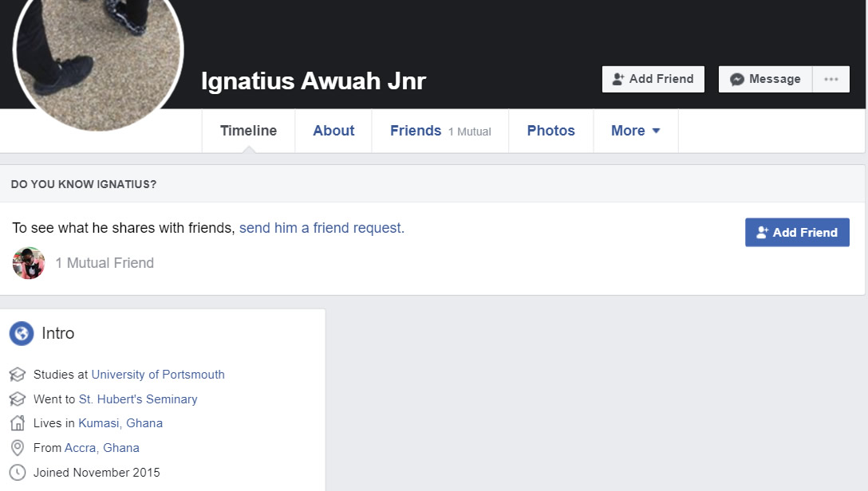Click the blue Add Friend button
Viewport: 868px width, 491px height.
point(797,232)
